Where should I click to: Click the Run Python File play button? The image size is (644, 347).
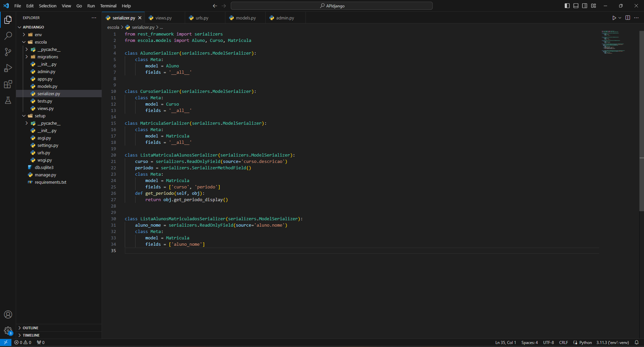[x=614, y=18]
